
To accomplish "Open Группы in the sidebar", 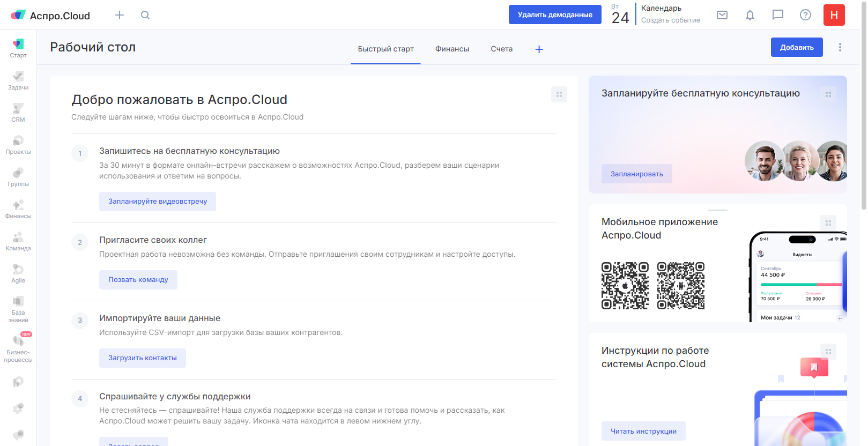I will coord(18,177).
